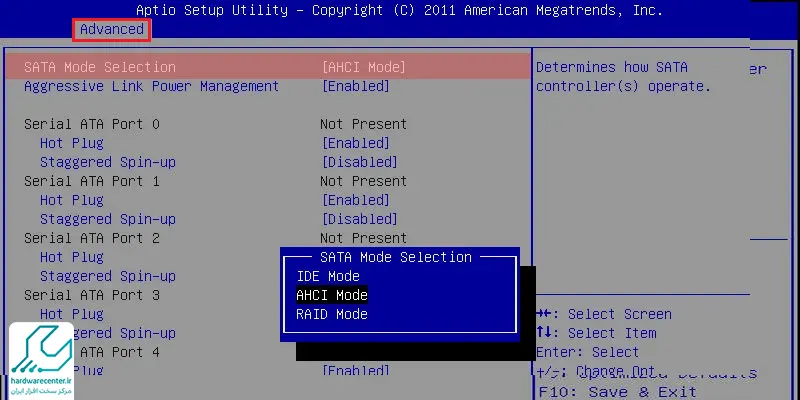The width and height of the screenshot is (800, 400).
Task: Open the Advanced tab
Action: (x=112, y=30)
